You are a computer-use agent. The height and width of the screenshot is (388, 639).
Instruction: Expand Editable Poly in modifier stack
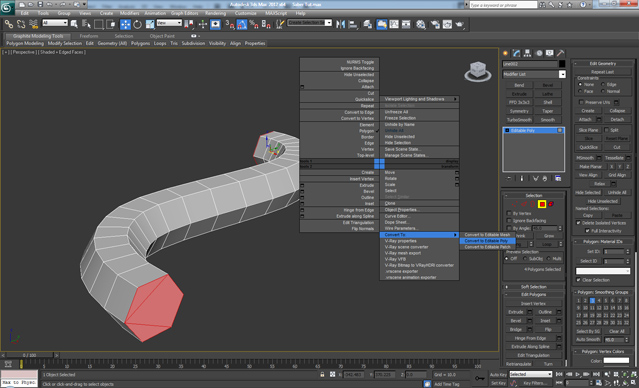(507, 130)
